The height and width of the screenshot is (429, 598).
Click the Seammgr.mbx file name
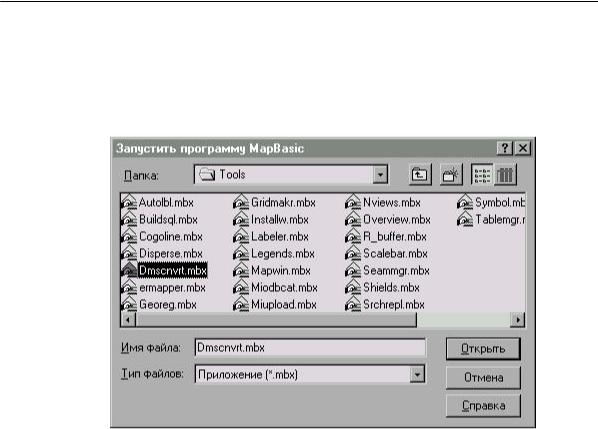pos(396,271)
